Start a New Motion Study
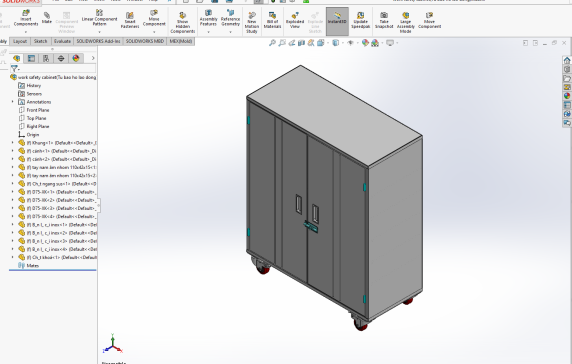Viewport: 572px width, 364px height. pos(252,23)
